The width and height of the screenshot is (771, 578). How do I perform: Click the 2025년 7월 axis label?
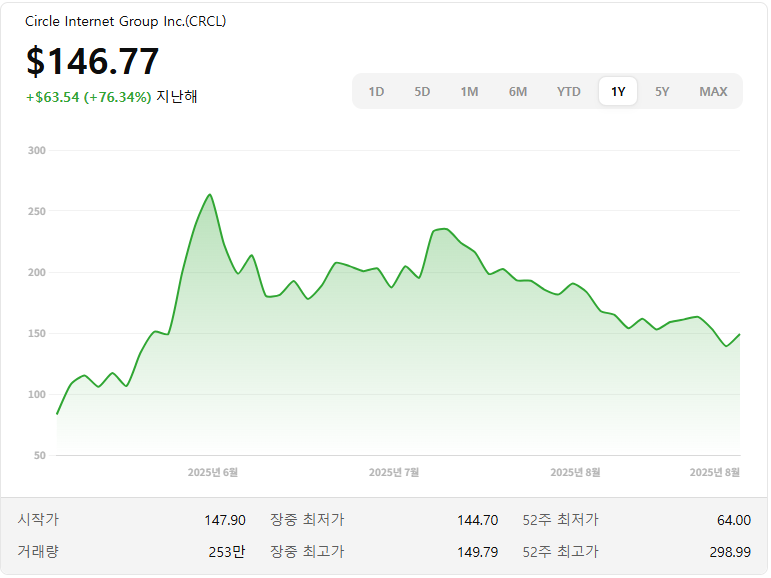point(394,472)
